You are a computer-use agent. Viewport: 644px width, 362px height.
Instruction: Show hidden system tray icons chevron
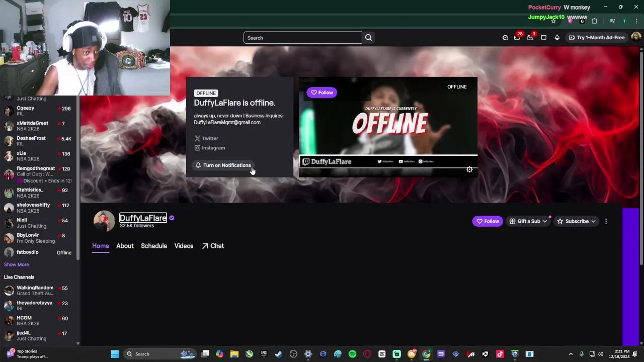click(x=571, y=354)
